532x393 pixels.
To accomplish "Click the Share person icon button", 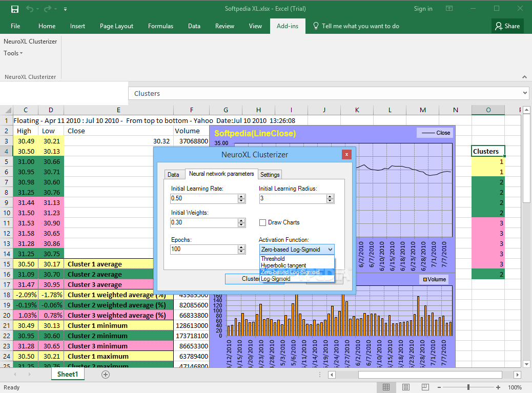I will point(507,26).
